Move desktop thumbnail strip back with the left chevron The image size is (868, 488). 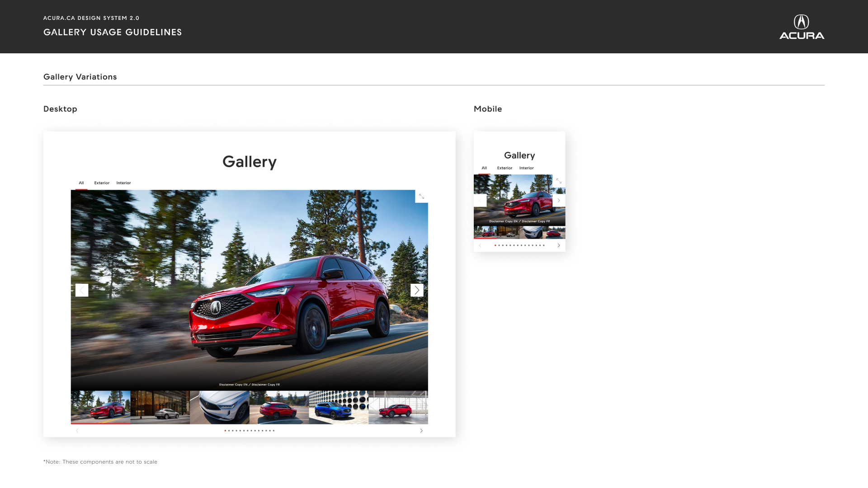point(77,431)
